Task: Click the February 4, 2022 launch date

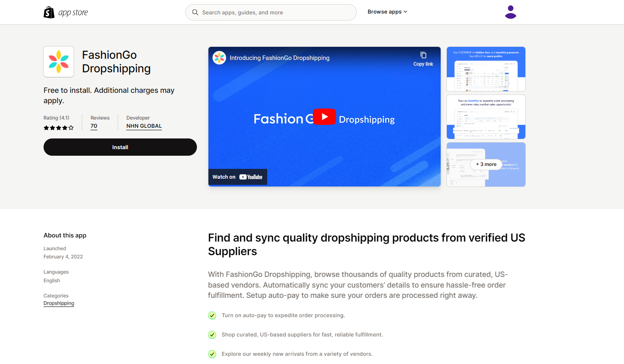Action: 63,257
